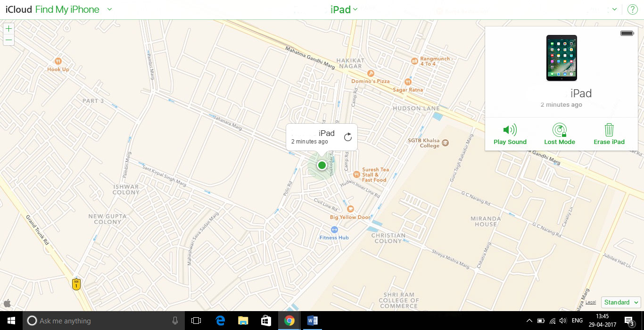Click the PART 3 map label
The image size is (644, 330).
coord(93,101)
